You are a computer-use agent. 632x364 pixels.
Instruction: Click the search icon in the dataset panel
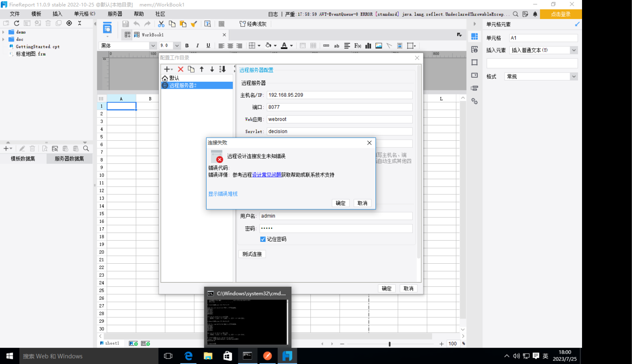click(86, 149)
